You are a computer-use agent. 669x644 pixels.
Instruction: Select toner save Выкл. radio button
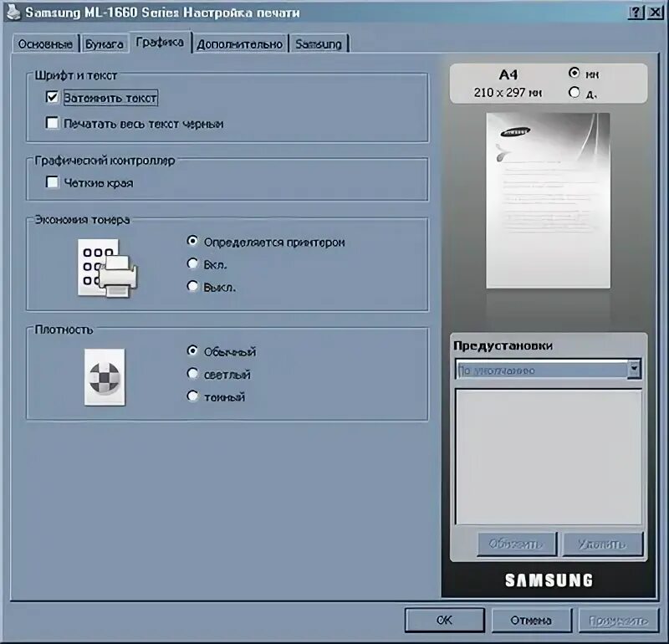click(x=192, y=286)
